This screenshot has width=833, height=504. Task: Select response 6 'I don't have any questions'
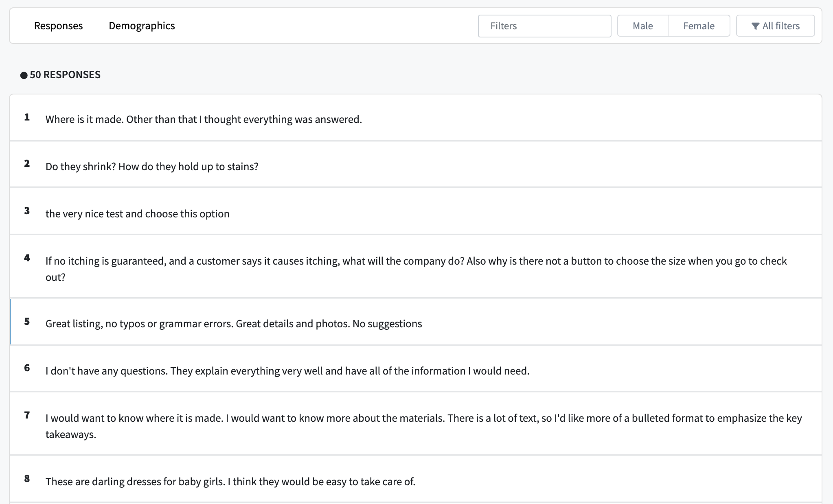416,369
